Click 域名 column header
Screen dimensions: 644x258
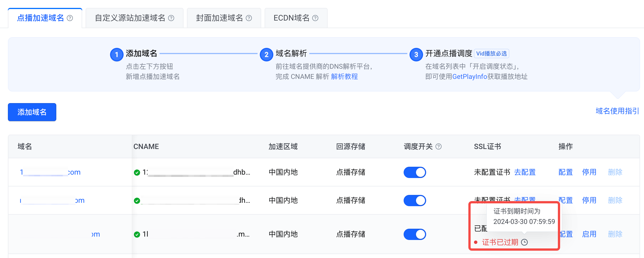click(25, 146)
